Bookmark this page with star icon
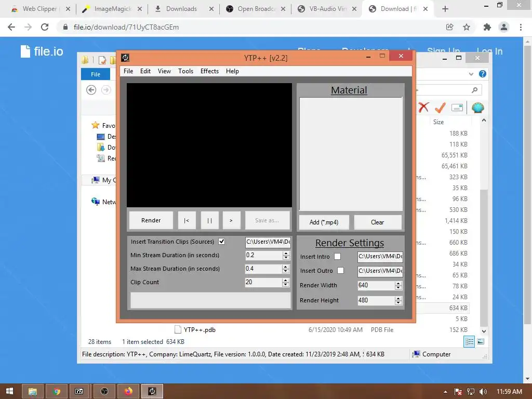This screenshot has height=399, width=532. click(x=467, y=27)
